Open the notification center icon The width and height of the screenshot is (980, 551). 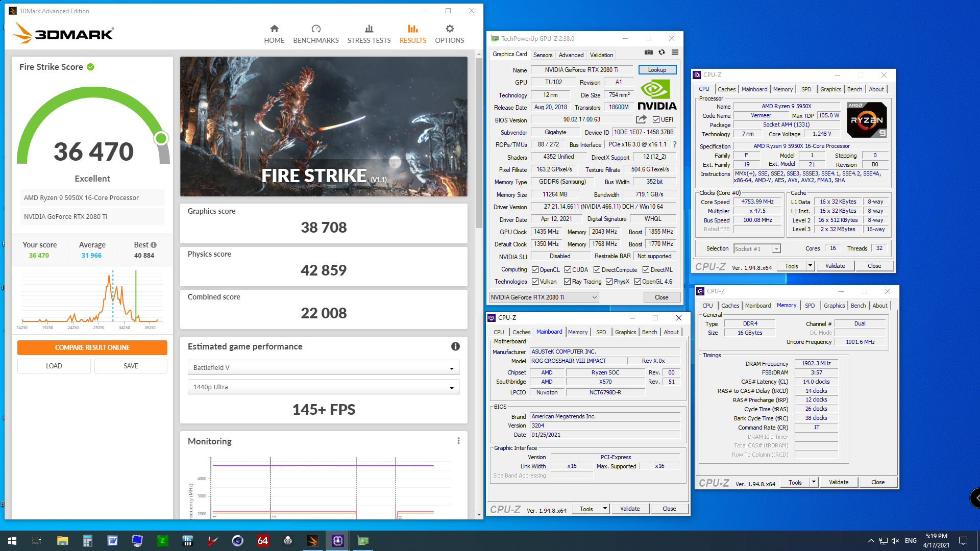(963, 541)
